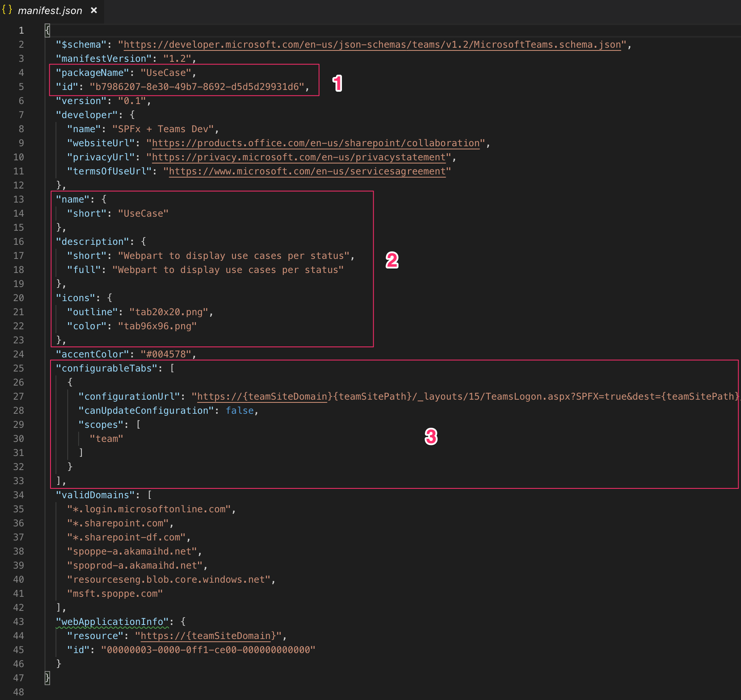The height and width of the screenshot is (700, 741).
Task: Click the tab96x96.png color icon value
Action: tap(158, 326)
